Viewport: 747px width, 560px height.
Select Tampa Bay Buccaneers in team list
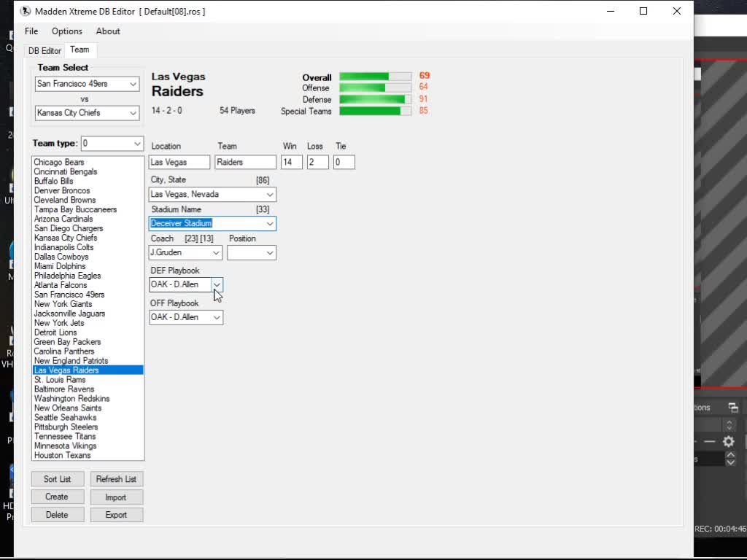pos(88,209)
